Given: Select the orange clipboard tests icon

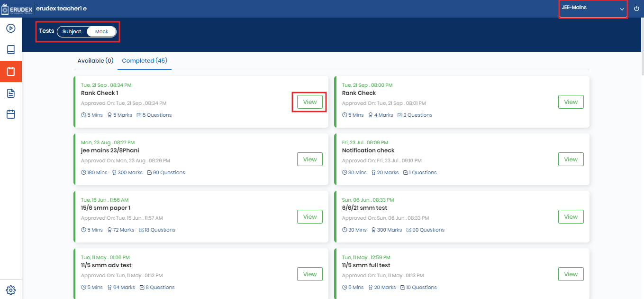Looking at the screenshot, I should [x=11, y=72].
